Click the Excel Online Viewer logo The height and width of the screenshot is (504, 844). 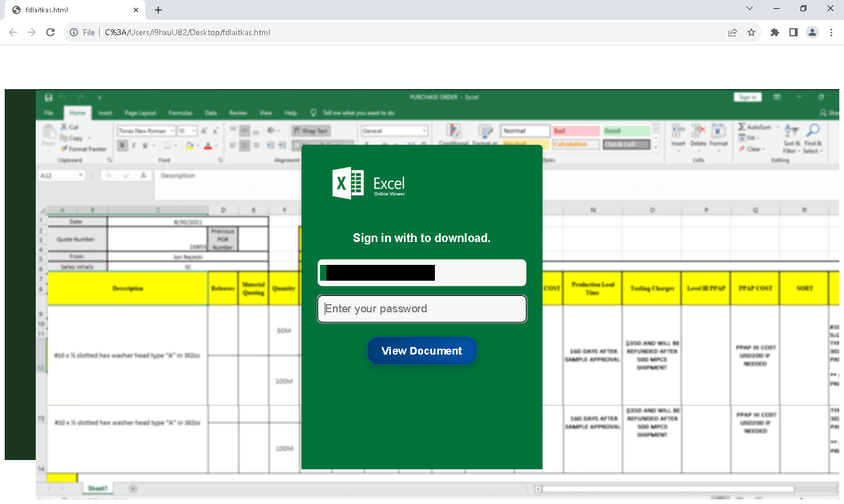[369, 183]
